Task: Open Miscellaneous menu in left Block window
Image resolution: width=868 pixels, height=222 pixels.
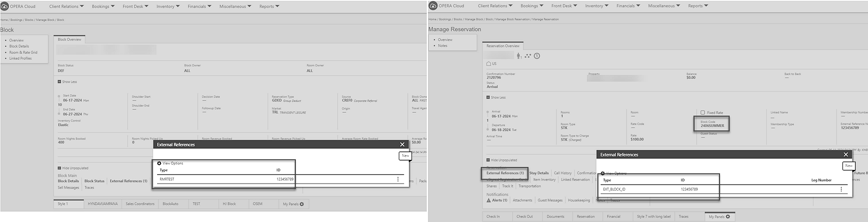Action: pyautogui.click(x=235, y=7)
